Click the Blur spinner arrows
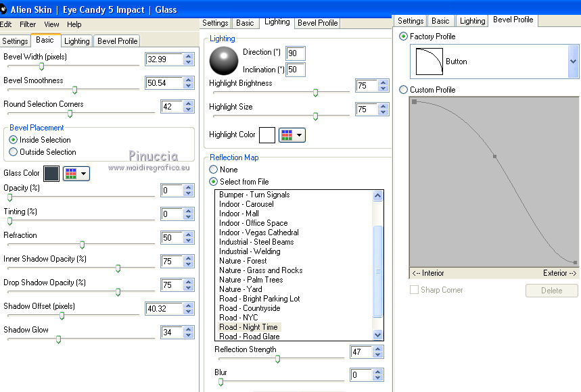Viewport: 581px width, 392px height. [378, 375]
